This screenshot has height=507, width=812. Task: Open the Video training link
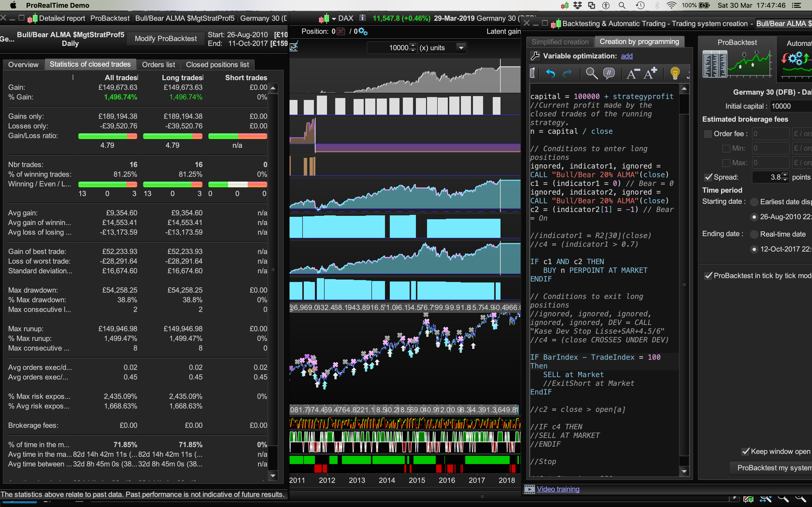tap(558, 489)
